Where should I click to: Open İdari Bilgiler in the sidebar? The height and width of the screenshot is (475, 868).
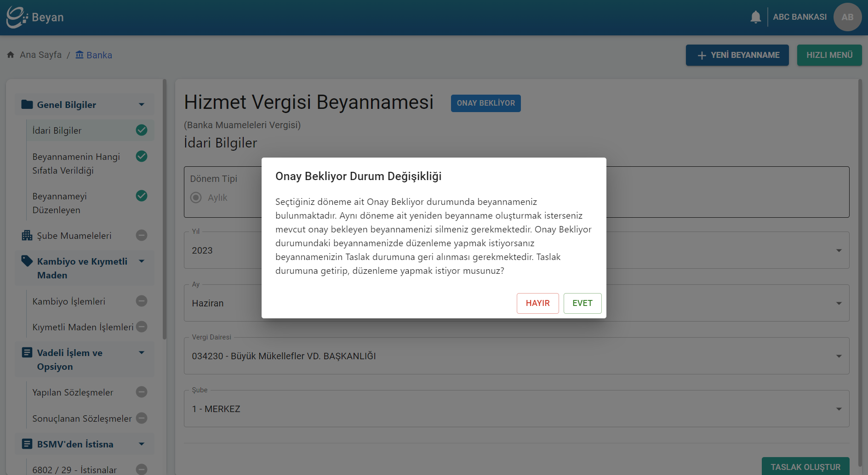(90, 130)
